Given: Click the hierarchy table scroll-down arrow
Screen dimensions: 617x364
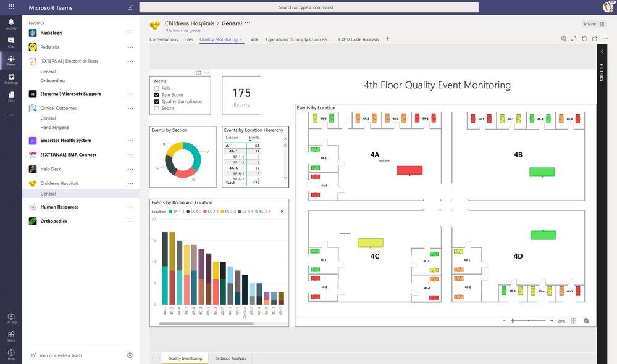Looking at the screenshot, I should [x=285, y=178].
